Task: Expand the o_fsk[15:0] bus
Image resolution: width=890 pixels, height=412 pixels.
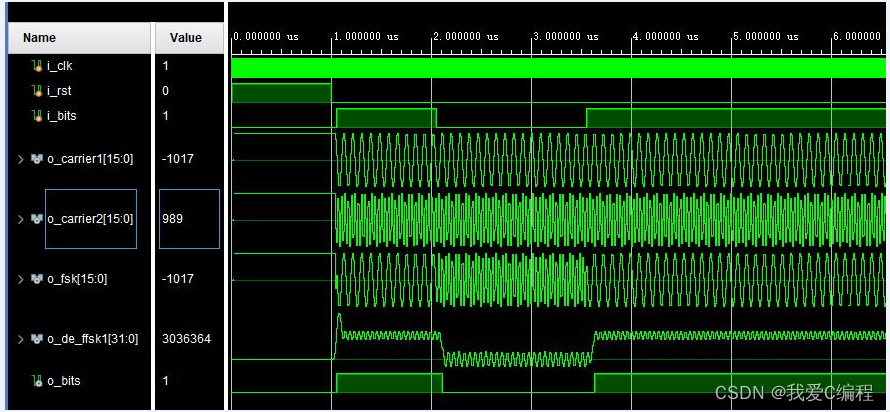Action: (x=22, y=279)
